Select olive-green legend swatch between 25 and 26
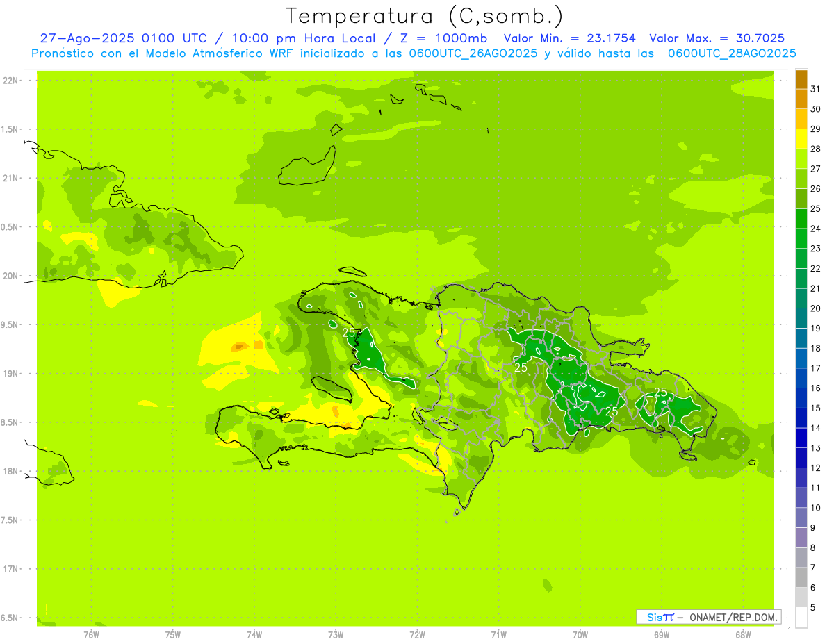The height and width of the screenshot is (644, 834). pos(801,199)
